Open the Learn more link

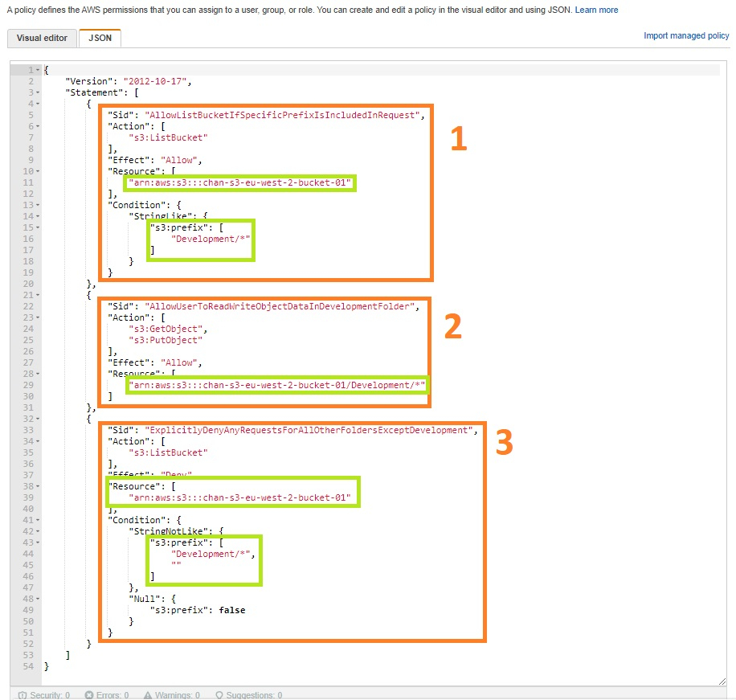coord(596,10)
